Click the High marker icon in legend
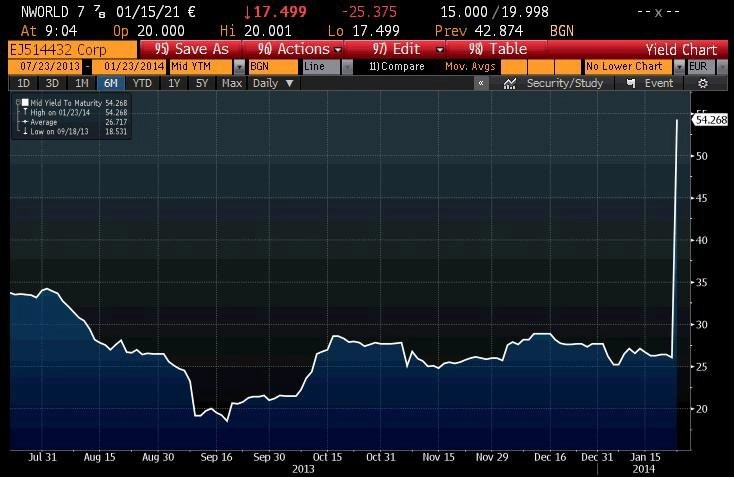The image size is (734, 477). point(25,112)
